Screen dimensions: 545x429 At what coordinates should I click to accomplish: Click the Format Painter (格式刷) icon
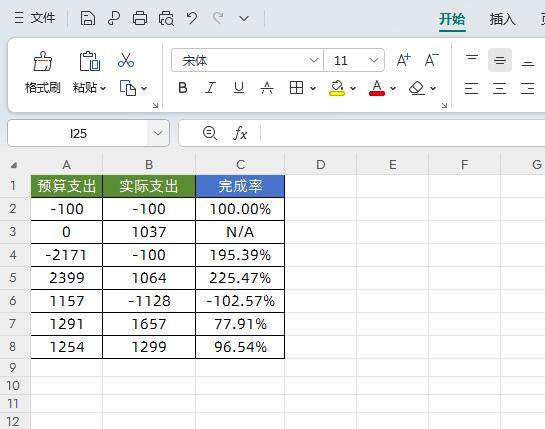[x=42, y=62]
